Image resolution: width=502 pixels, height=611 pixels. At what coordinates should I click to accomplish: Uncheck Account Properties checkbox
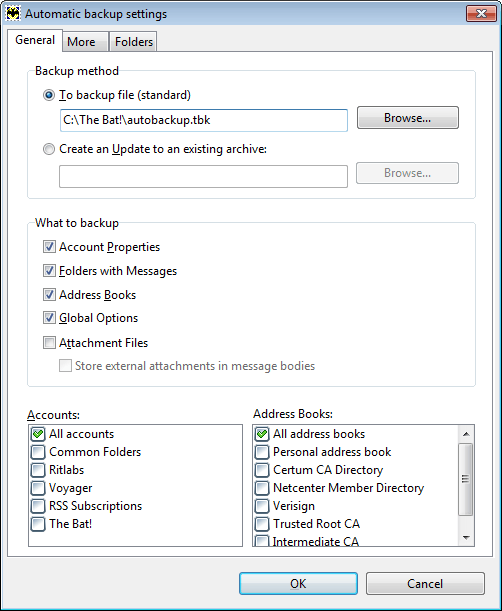[49, 247]
